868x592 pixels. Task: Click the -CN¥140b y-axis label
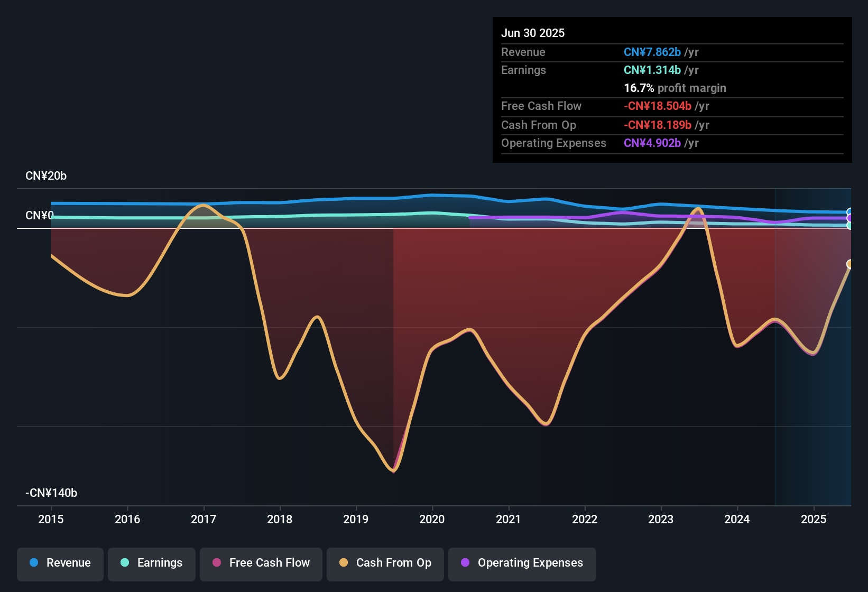pos(51,493)
